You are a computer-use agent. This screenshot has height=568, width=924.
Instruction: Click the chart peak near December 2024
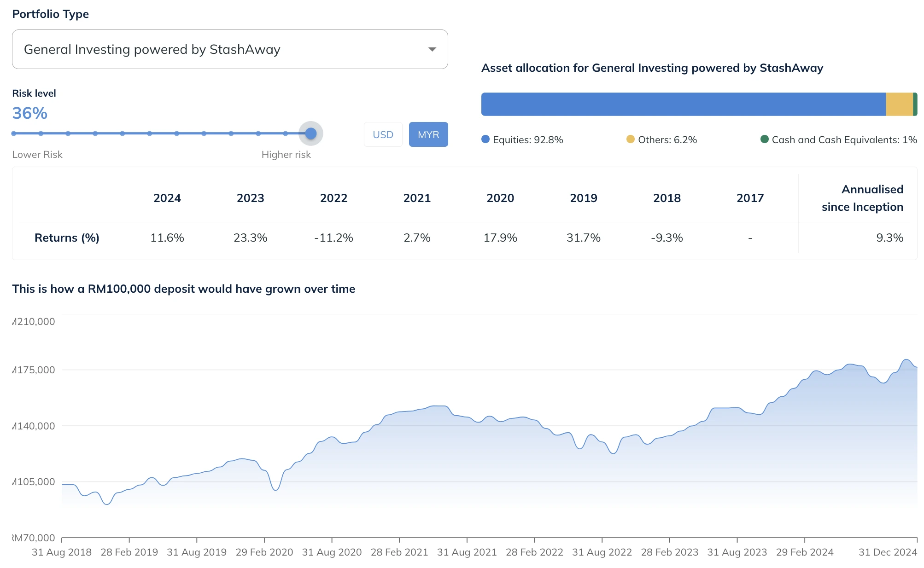point(906,360)
